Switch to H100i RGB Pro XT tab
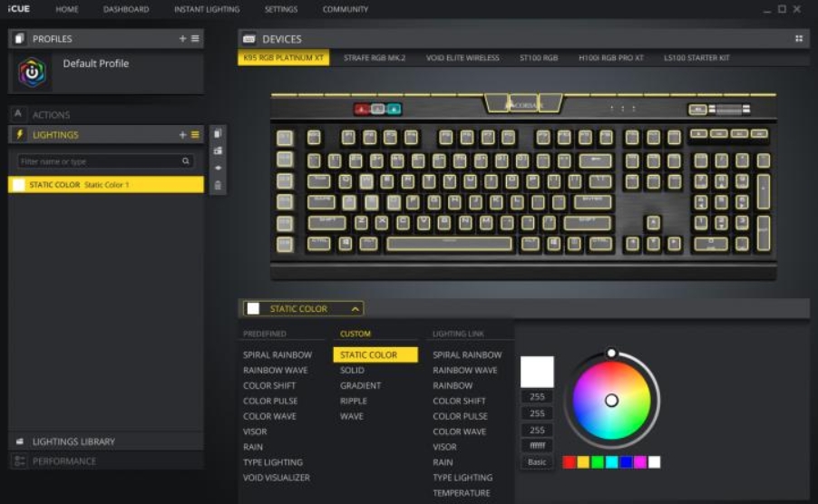 [610, 58]
